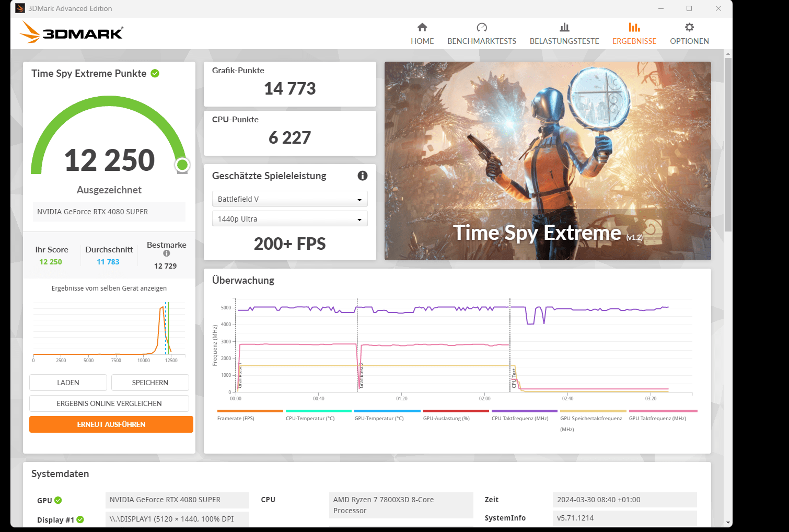
Task: Click the Durchschnitt value 11 783
Action: 108,262
